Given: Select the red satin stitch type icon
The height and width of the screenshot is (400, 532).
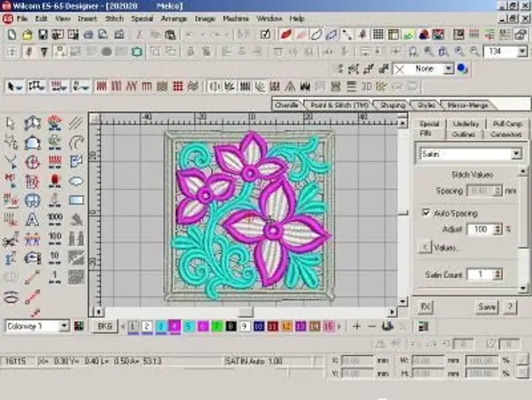Looking at the screenshot, I should coord(101,87).
